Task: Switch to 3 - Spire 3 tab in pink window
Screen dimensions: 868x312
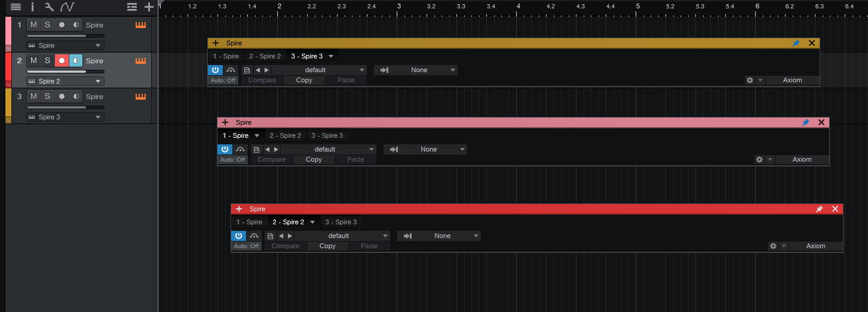Action: click(327, 135)
